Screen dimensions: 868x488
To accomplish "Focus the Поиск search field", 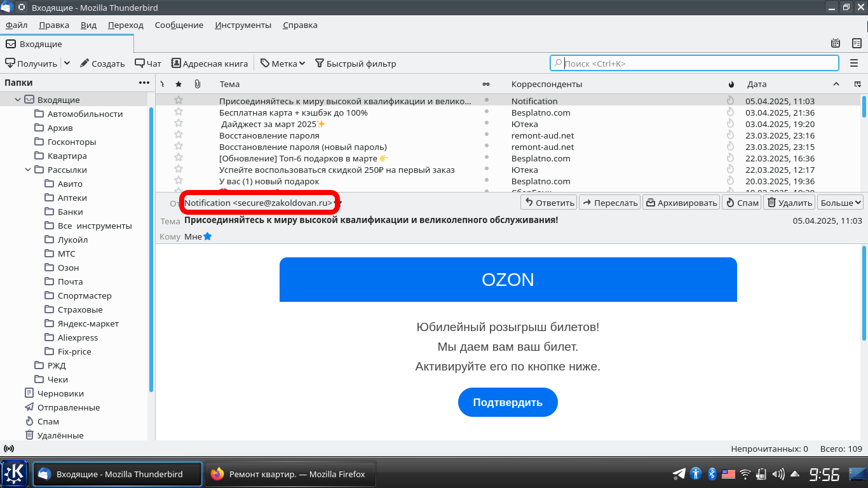I will [695, 64].
